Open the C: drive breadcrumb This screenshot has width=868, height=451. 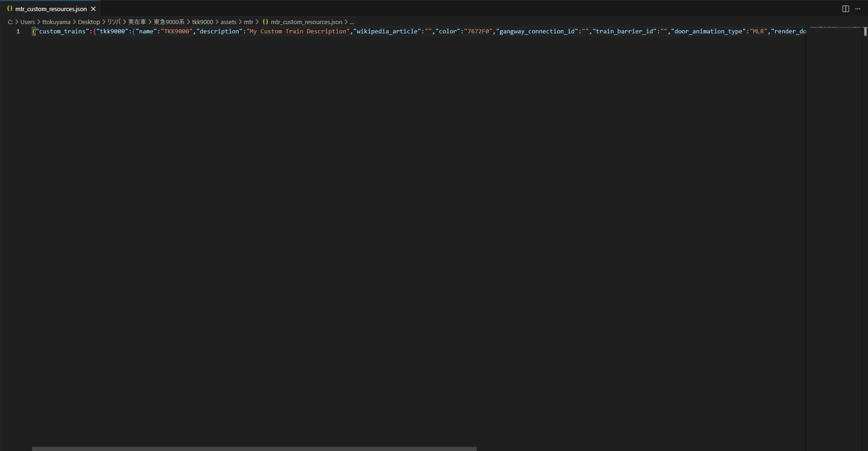tap(10, 22)
